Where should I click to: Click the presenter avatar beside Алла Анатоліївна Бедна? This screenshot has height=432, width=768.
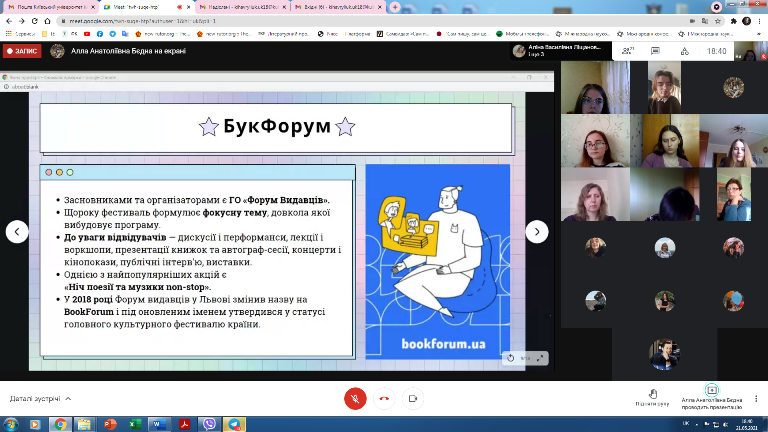(x=57, y=51)
